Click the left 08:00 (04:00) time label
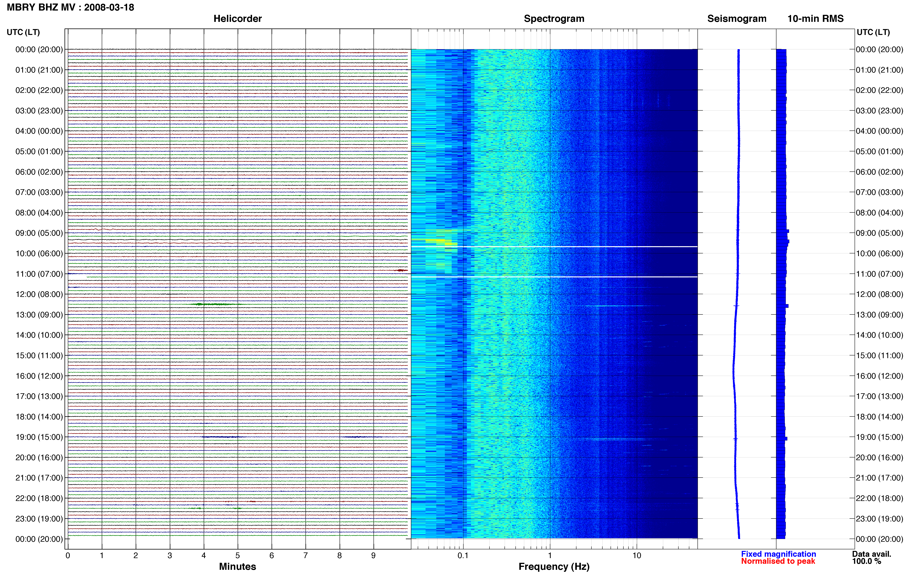This screenshot has height=578, width=924. coord(39,213)
